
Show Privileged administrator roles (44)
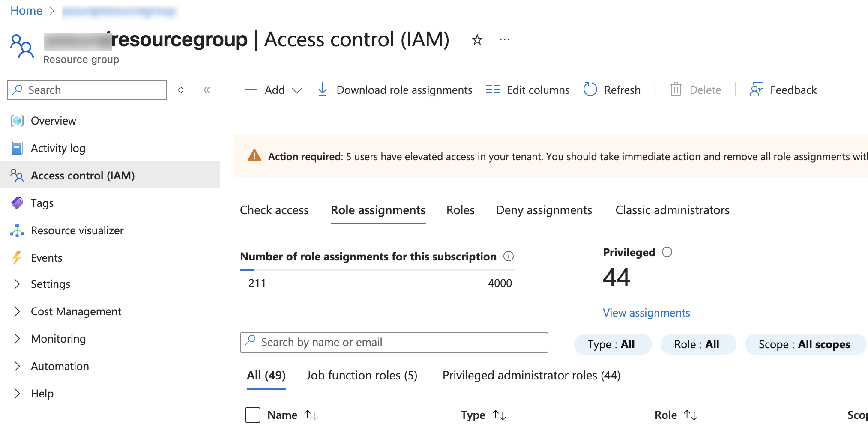(x=531, y=376)
